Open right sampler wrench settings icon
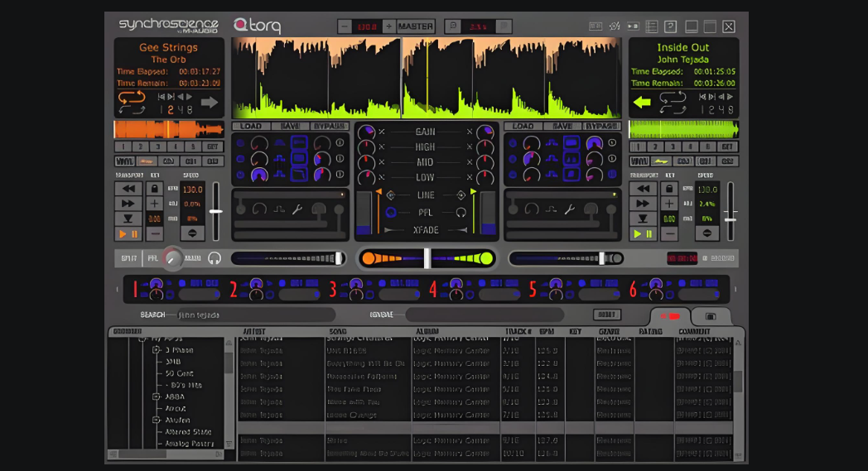Viewport: 868px width, 471px height. coord(570,209)
